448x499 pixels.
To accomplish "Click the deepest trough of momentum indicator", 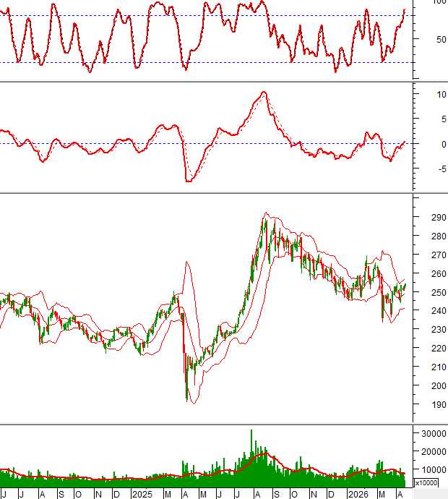I will click(188, 181).
